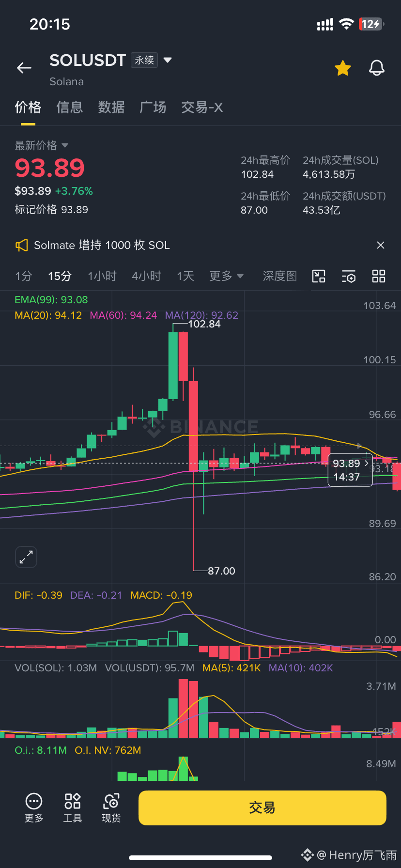Switch to the 价格 tab
The image size is (401, 868).
28,107
